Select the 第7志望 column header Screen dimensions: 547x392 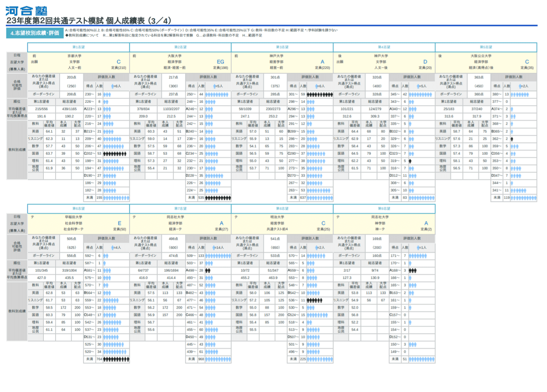coord(181,209)
